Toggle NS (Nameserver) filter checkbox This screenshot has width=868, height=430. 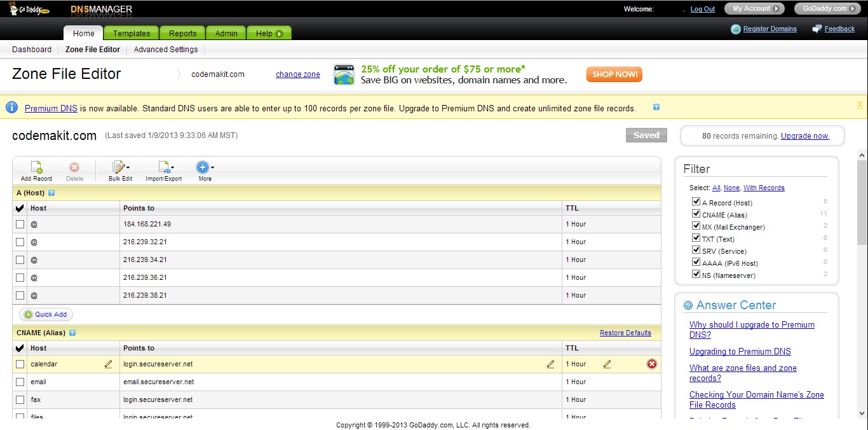(x=696, y=274)
